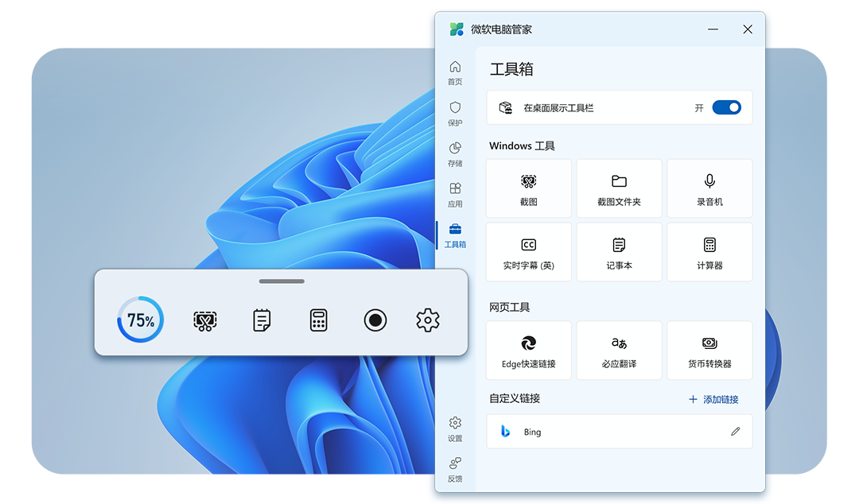
Task: Take a screenshot from the desktop toolbar
Action: pyautogui.click(x=205, y=320)
